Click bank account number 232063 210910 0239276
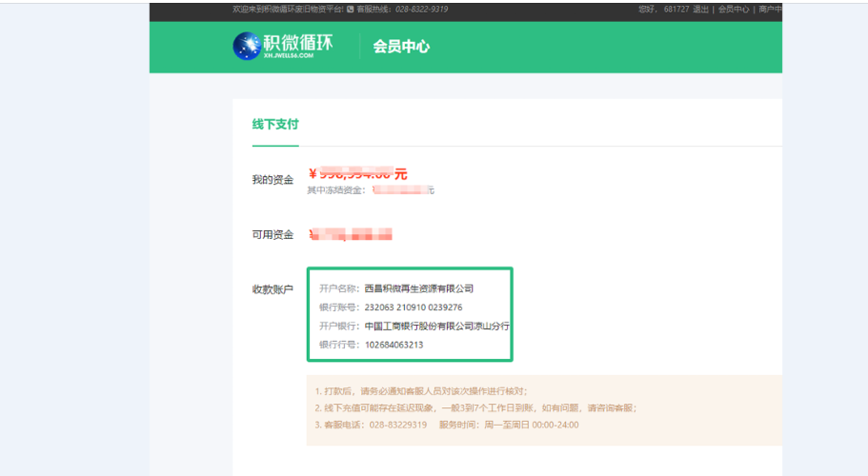Image resolution: width=868 pixels, height=476 pixels. (414, 307)
